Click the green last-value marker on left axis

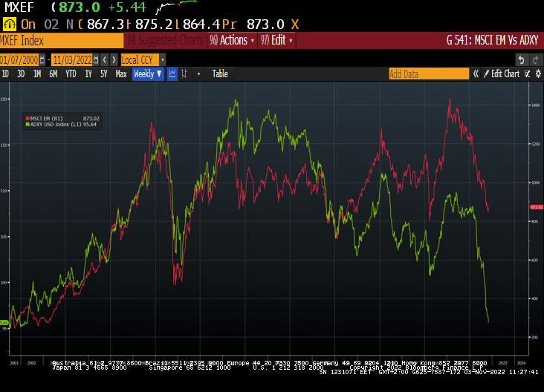coord(4,323)
